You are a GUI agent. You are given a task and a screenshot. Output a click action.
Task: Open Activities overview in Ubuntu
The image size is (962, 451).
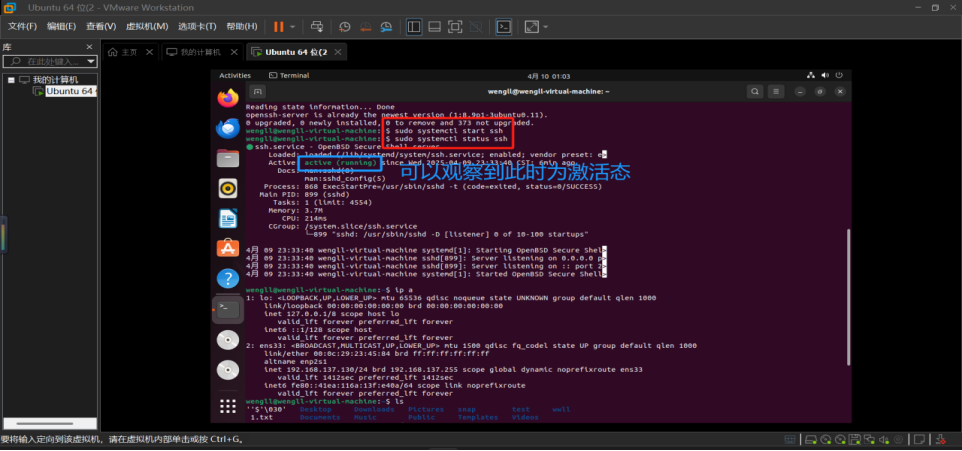click(235, 75)
